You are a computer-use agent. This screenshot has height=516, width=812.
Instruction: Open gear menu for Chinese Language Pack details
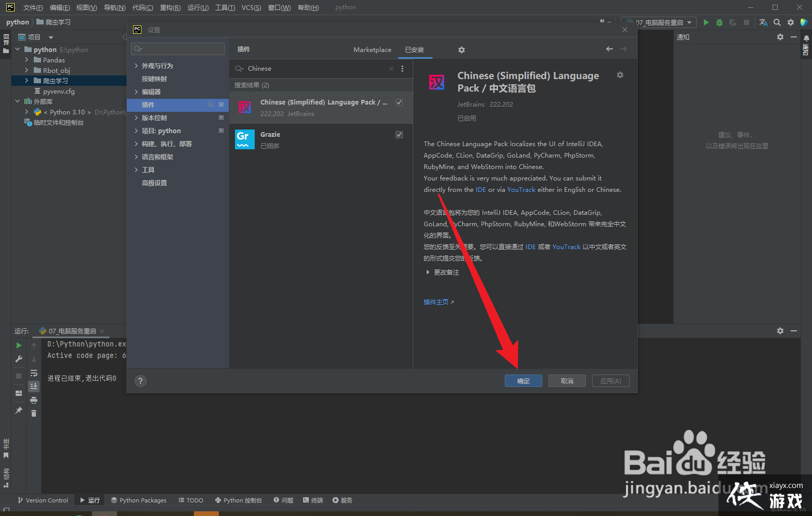click(x=620, y=75)
